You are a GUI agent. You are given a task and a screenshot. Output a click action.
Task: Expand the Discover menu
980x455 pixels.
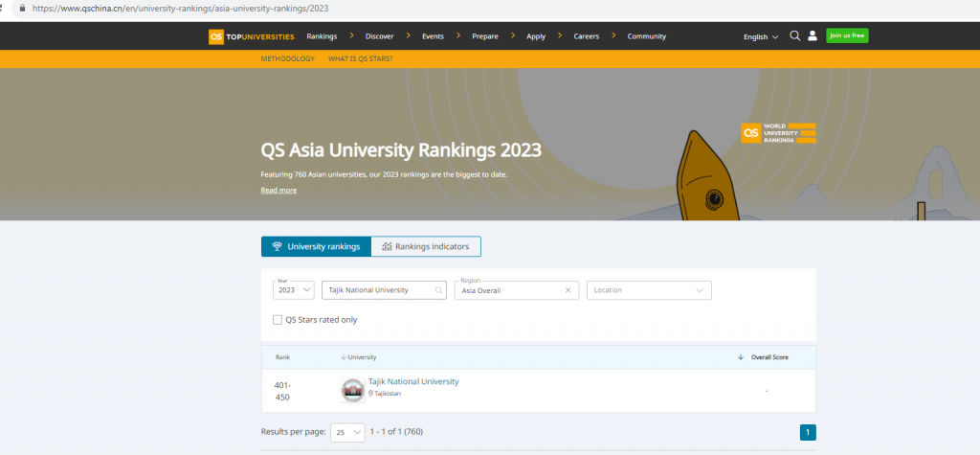pos(379,36)
